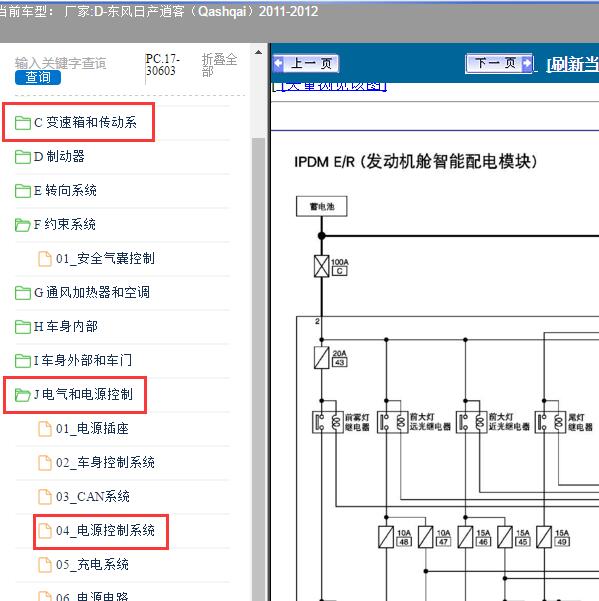Click folder icon beside C 变速箱和传动系
The width and height of the screenshot is (599, 601).
coord(23,123)
